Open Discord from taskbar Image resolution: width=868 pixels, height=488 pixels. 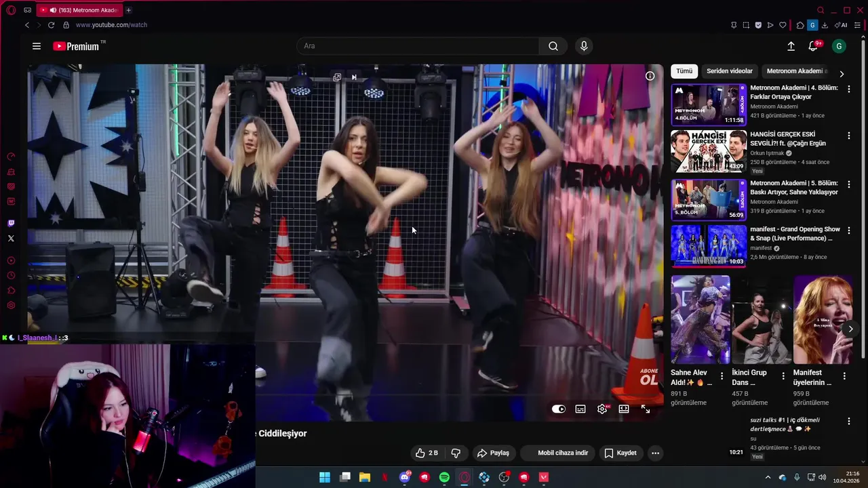click(405, 477)
